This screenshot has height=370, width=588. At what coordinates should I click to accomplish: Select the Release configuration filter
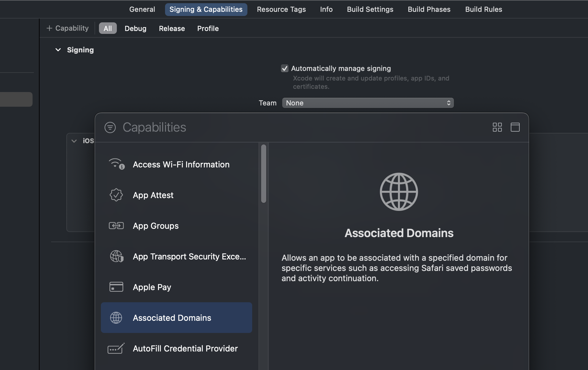(172, 28)
